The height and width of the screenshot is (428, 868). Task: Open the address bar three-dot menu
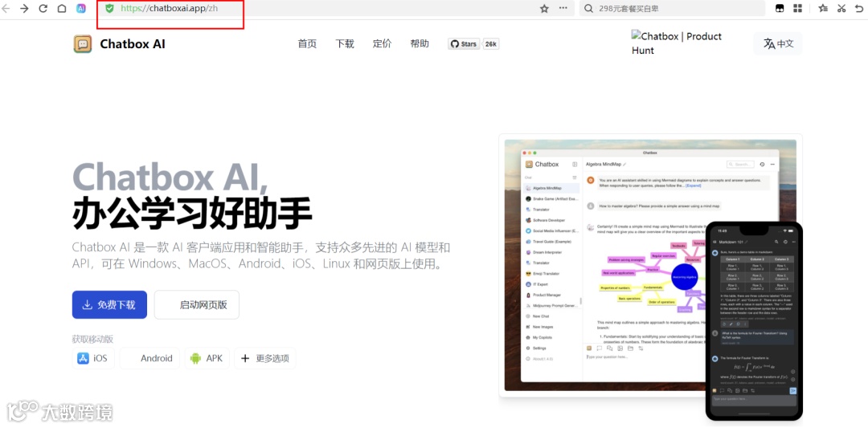point(563,8)
